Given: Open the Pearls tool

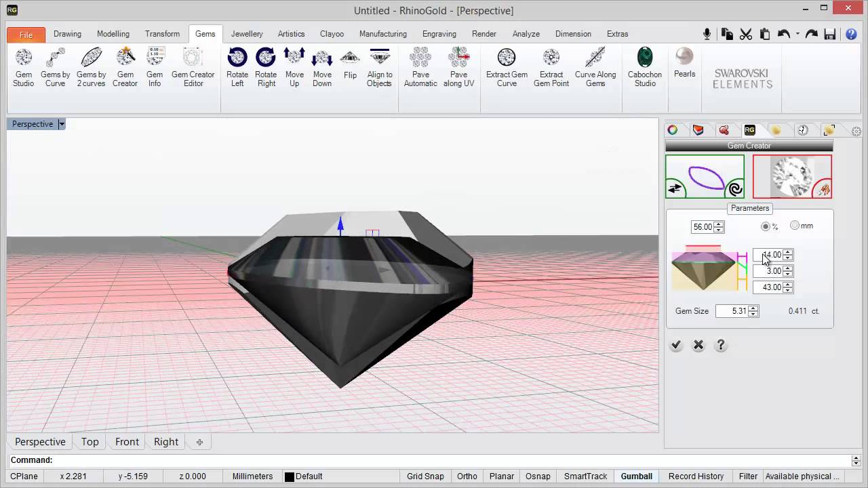Looking at the screenshot, I should click(x=685, y=64).
